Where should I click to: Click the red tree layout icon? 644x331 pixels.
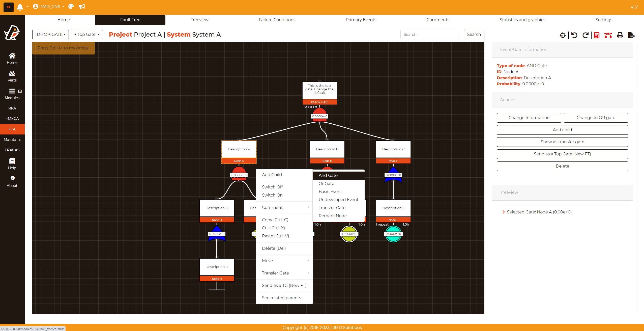pyautogui.click(x=608, y=35)
